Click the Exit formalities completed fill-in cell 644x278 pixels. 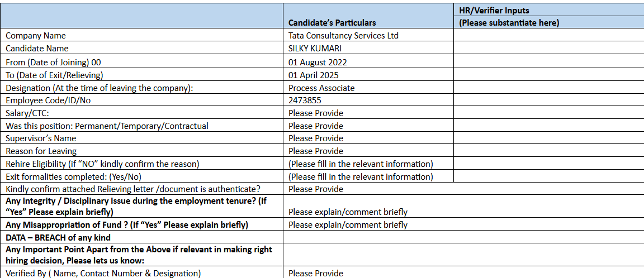(361, 177)
